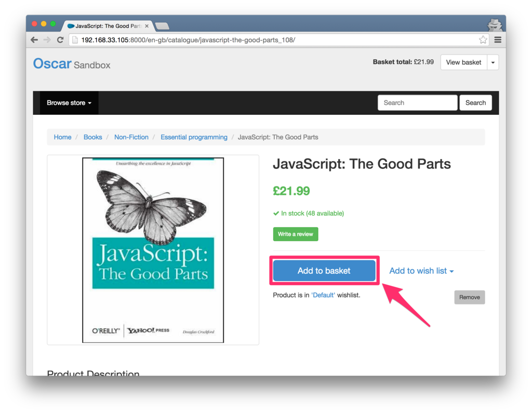Screen dimensions: 532x413
Task: Reload the page with refresh icon
Action: point(60,39)
